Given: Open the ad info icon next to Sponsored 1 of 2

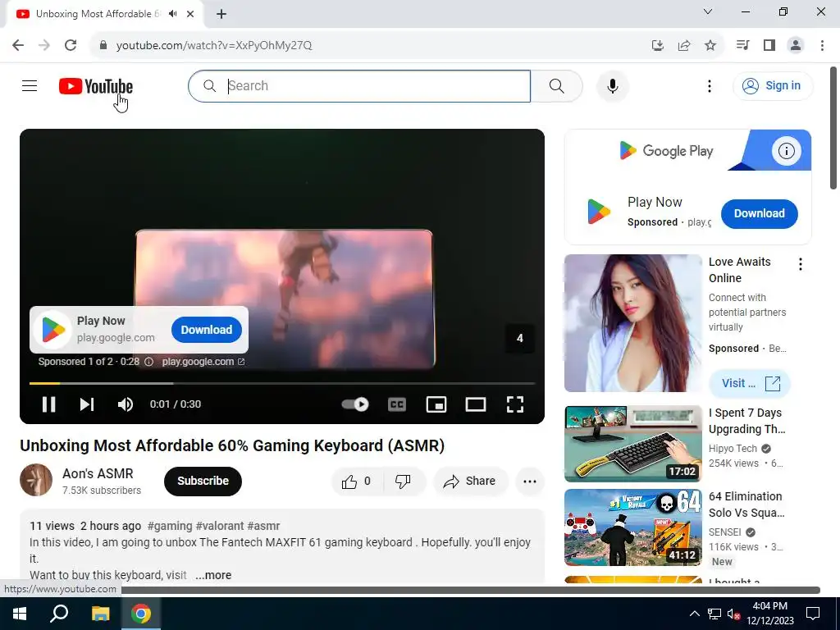Looking at the screenshot, I should (149, 362).
